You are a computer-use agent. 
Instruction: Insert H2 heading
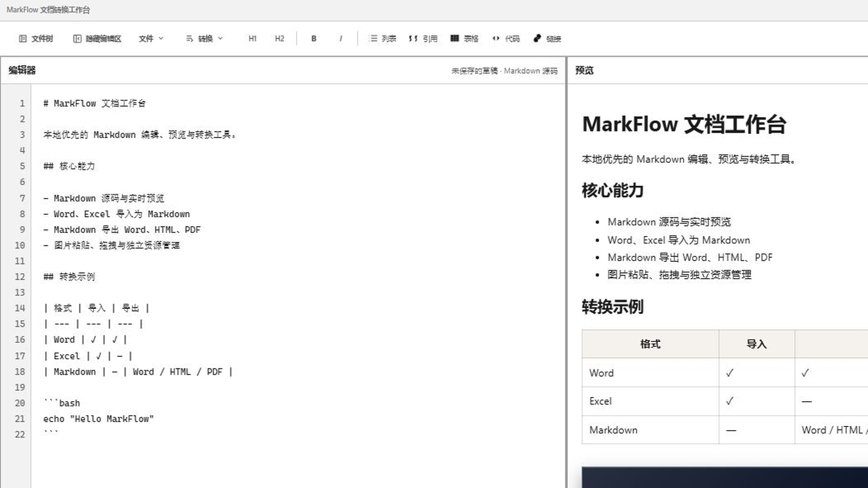point(280,39)
